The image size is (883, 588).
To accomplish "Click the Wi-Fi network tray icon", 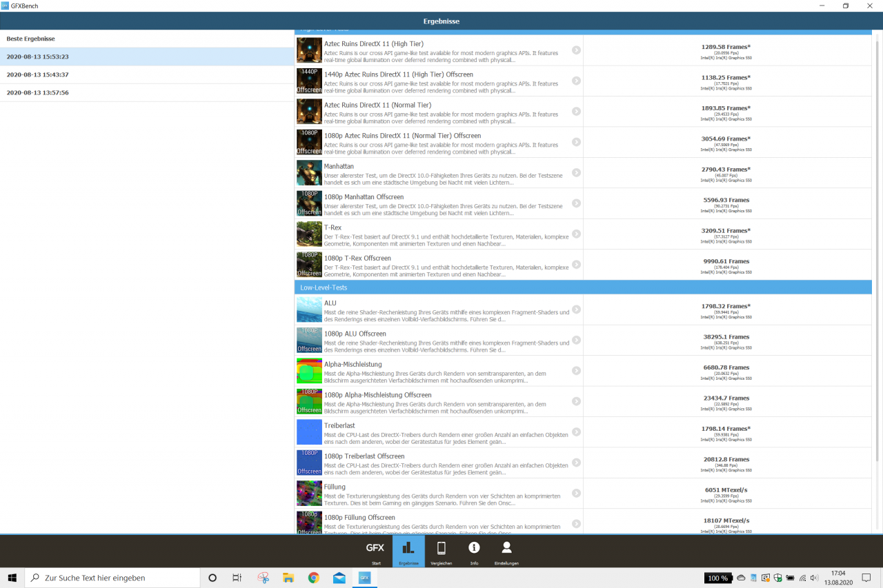I will tap(802, 578).
